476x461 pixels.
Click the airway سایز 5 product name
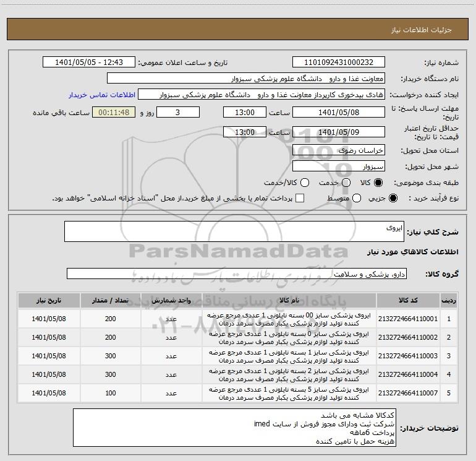coord(289,393)
